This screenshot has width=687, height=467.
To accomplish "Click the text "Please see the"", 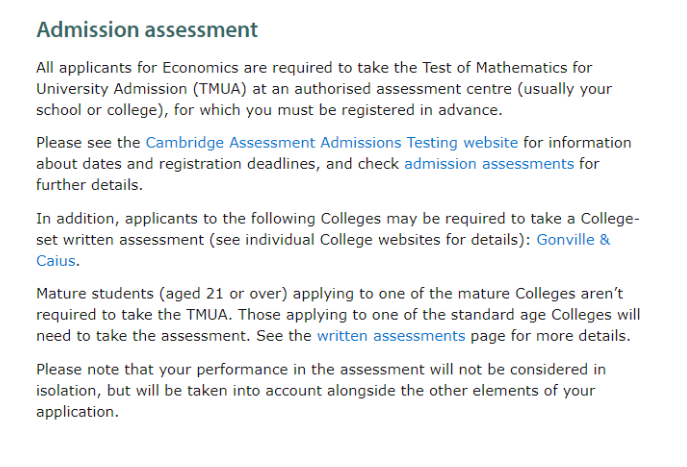I will [x=88, y=143].
